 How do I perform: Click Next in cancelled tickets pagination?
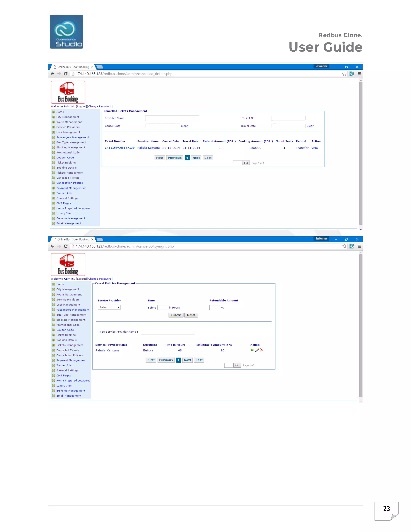pyautogui.click(x=196, y=158)
